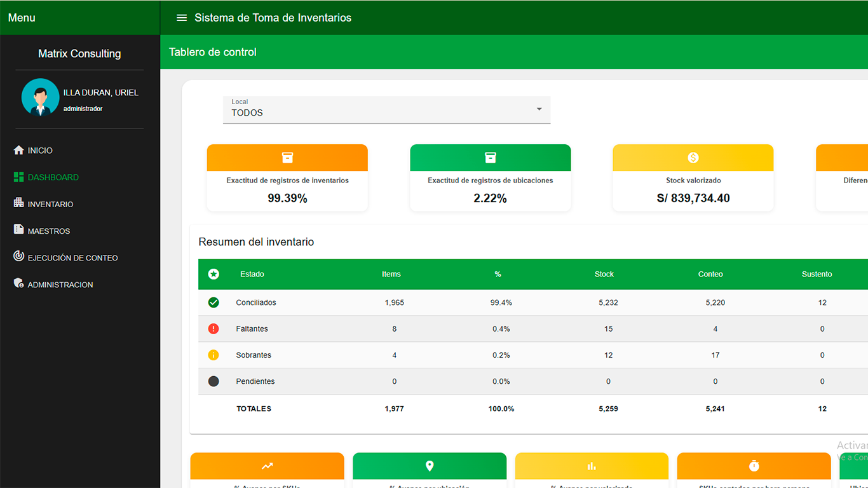Click total conteo value 5,241
868x488 pixels.
click(x=715, y=409)
